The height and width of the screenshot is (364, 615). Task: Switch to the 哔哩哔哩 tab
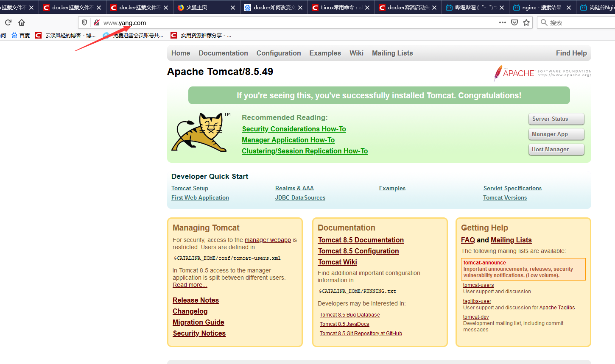[x=475, y=8]
